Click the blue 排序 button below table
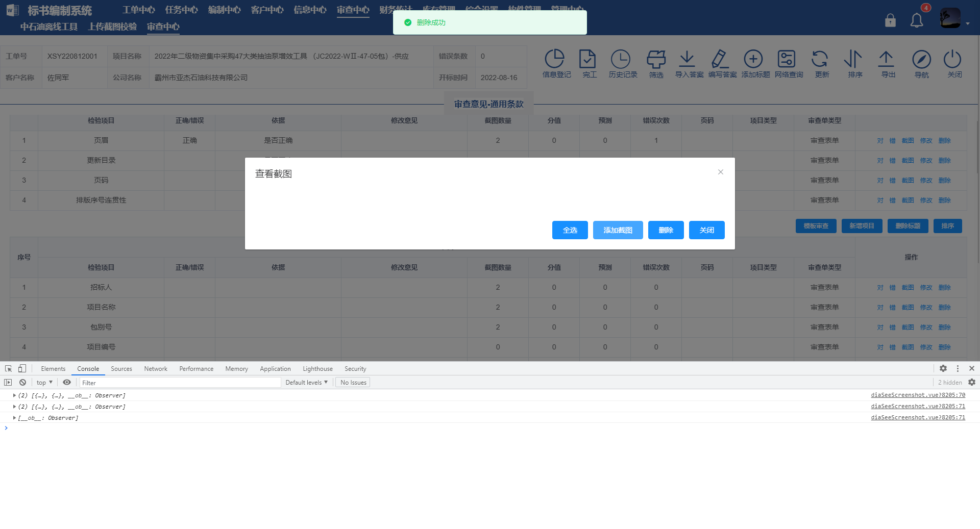This screenshot has width=980, height=529. (948, 226)
